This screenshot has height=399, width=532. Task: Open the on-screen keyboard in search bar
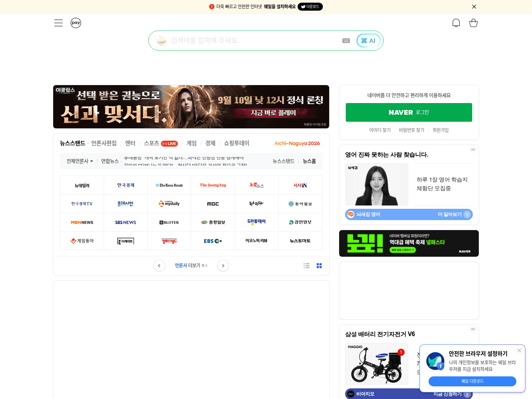tap(346, 41)
